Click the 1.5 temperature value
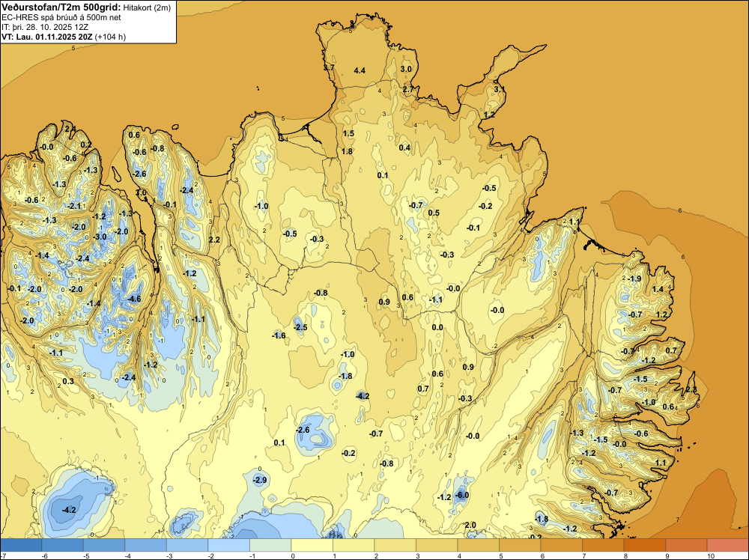Viewport: 749px width, 560px height. 348,133
